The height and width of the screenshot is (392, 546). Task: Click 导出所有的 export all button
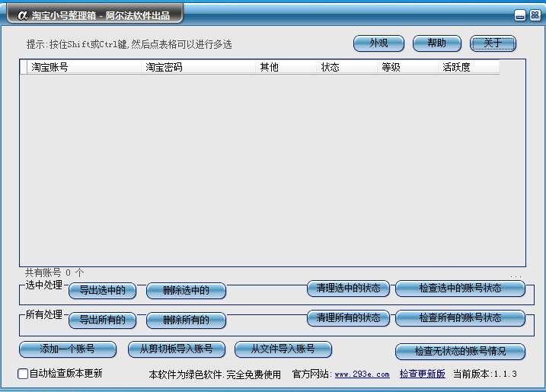click(102, 320)
